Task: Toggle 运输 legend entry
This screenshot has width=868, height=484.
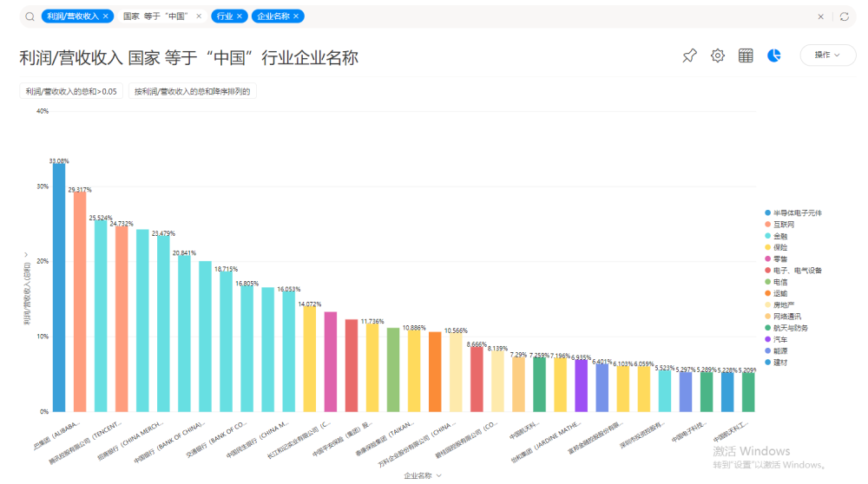Action: [776, 294]
